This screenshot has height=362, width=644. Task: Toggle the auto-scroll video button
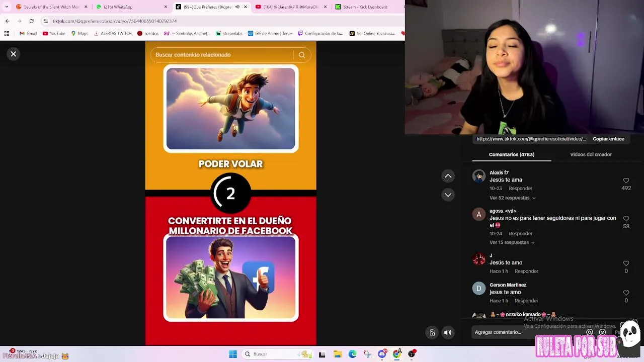(x=432, y=332)
